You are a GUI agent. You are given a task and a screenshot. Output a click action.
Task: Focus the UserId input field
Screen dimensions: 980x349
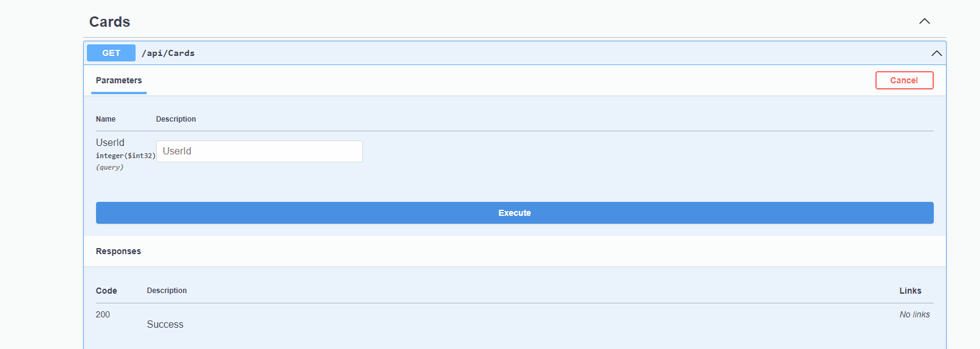pos(260,151)
